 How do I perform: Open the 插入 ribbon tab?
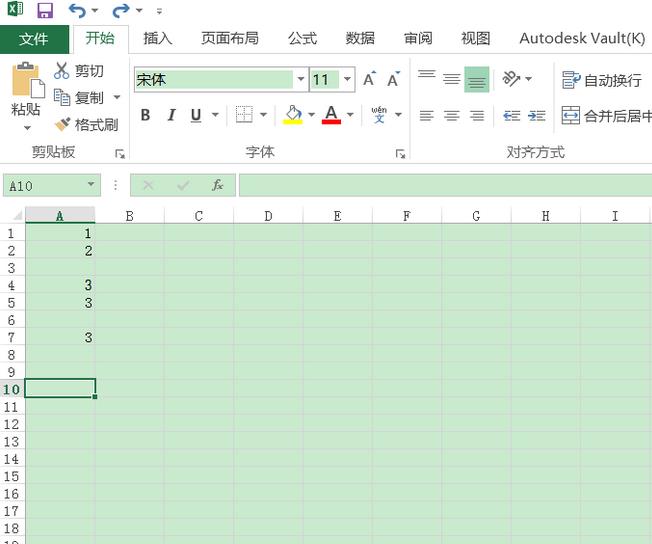pos(158,38)
